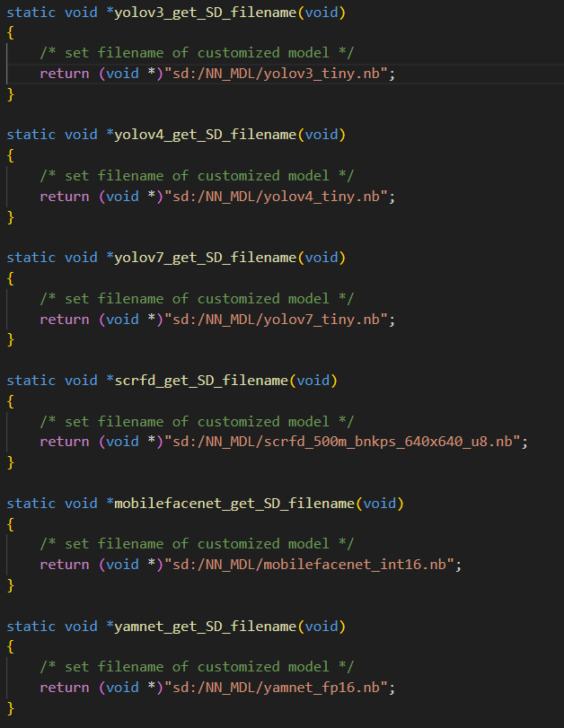Place cursor in "sd:/NN_MDL/yolov3_tiny.nb" string
This screenshot has width=564, height=728.
coord(278,74)
